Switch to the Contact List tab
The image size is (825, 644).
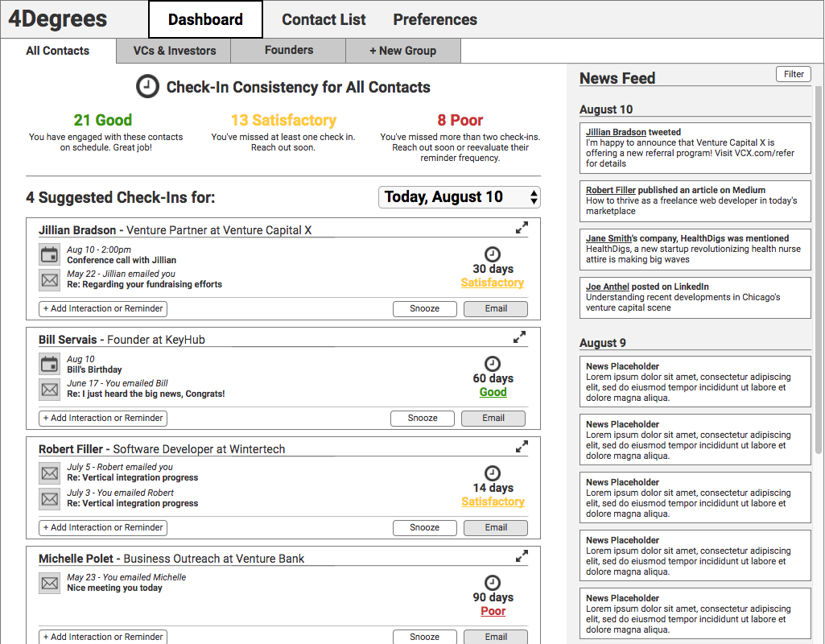point(324,19)
